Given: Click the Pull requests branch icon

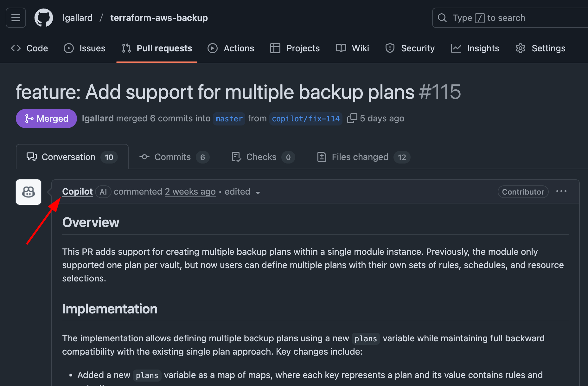Looking at the screenshot, I should pyautogui.click(x=126, y=48).
